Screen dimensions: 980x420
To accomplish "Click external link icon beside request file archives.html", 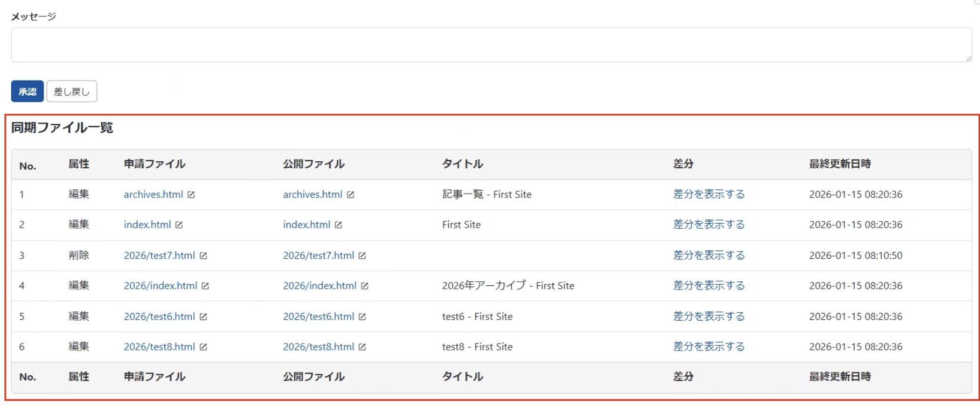I will coord(191,195).
